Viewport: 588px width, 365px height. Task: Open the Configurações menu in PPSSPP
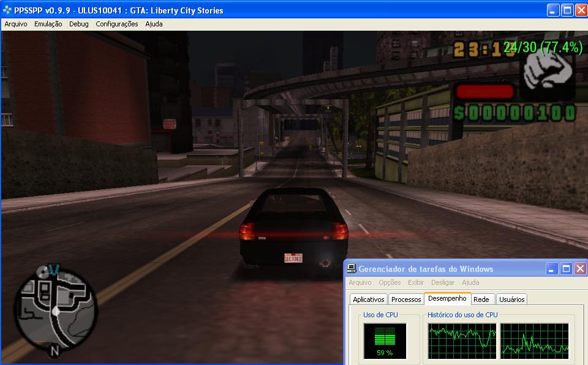(x=116, y=24)
